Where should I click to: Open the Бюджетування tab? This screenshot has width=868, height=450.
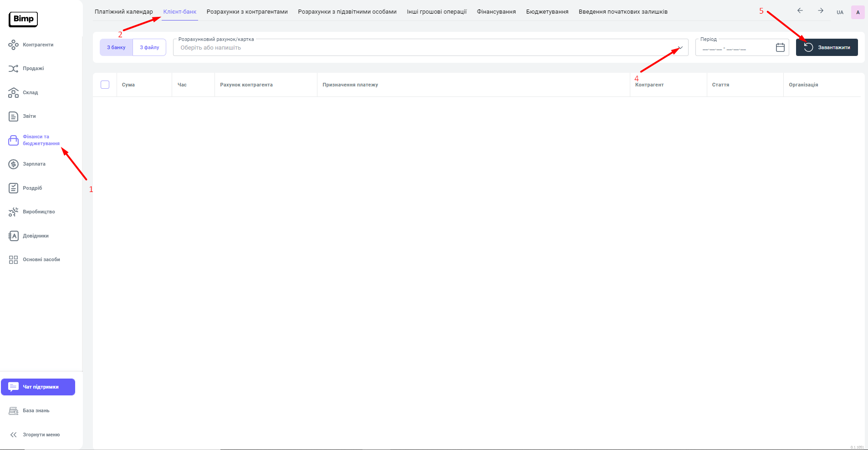[547, 12]
